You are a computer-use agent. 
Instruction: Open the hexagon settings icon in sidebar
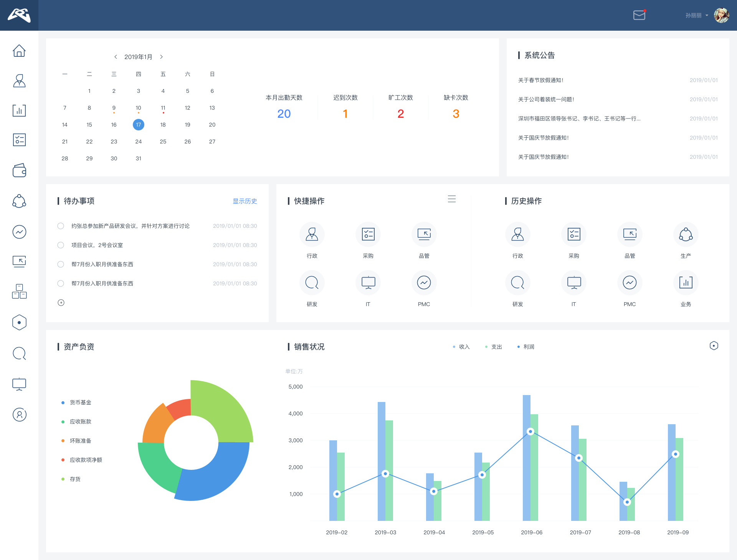coord(19,323)
